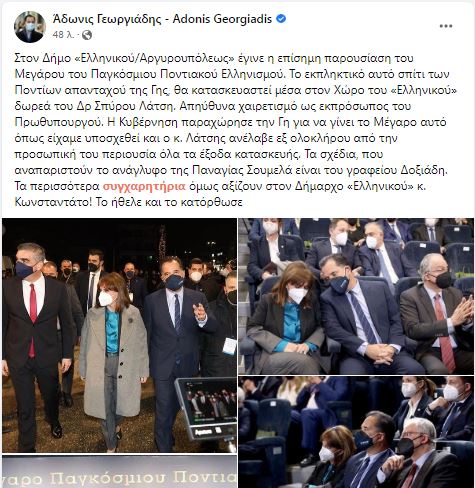The width and height of the screenshot is (475, 488).
Task: Open the top-right seated audience photo
Action: (x=356, y=296)
